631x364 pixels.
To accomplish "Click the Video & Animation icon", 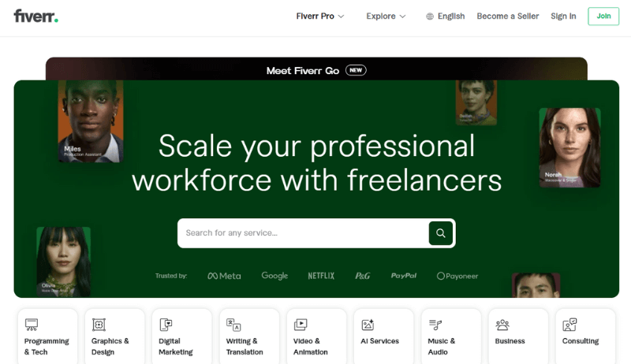I will pos(301,325).
